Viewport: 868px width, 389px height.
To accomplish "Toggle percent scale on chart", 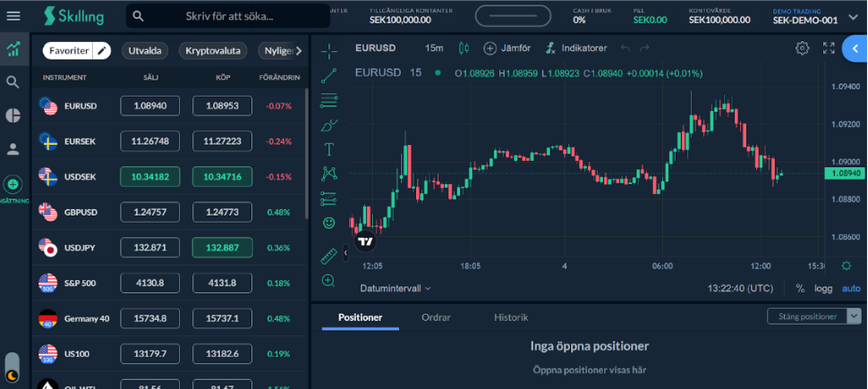I will click(800, 288).
